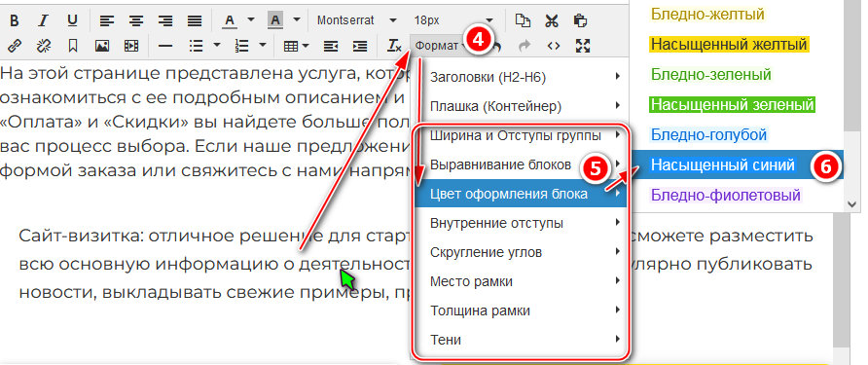Click the color list scrollbar down arrow
This screenshot has width=868, height=365.
[x=852, y=204]
